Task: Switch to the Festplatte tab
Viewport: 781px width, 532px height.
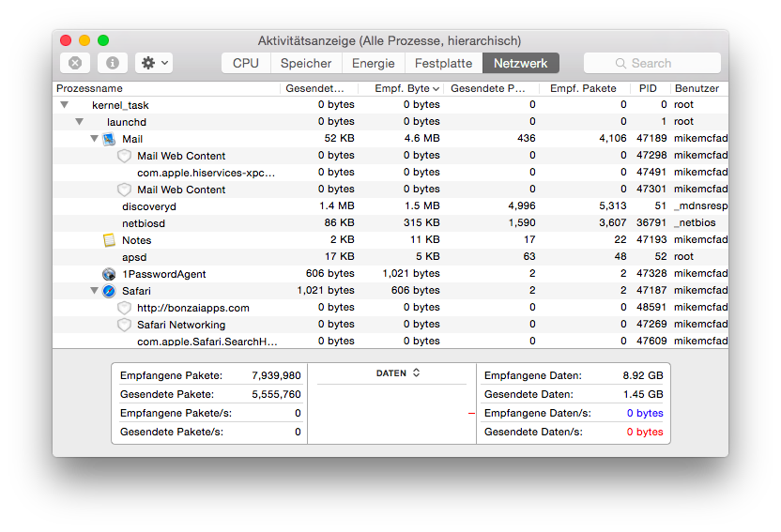Action: click(443, 63)
